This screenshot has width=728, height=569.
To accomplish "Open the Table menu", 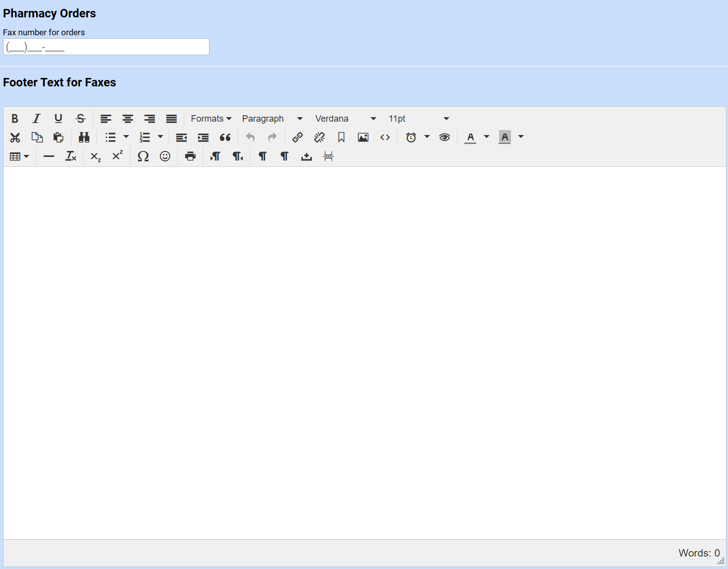I will click(19, 156).
